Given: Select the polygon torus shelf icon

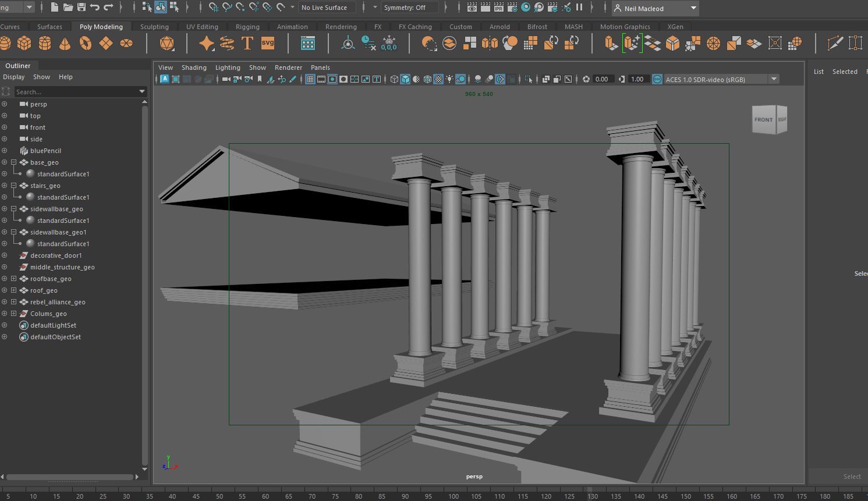Looking at the screenshot, I should [x=86, y=43].
